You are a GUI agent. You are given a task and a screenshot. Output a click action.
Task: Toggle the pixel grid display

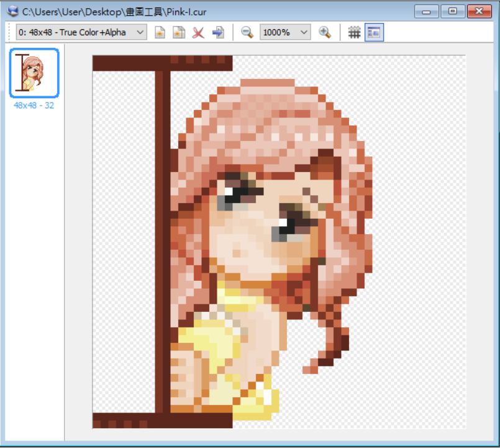[x=354, y=32]
